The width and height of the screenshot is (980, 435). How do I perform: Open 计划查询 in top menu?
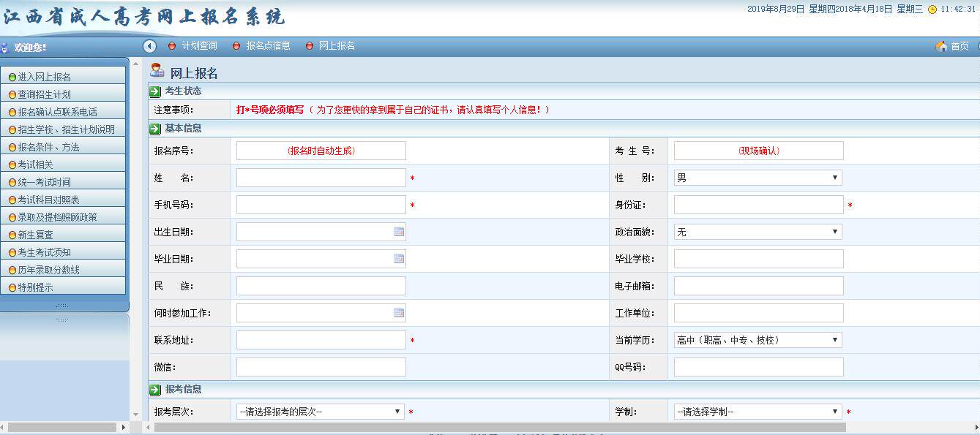[200, 46]
